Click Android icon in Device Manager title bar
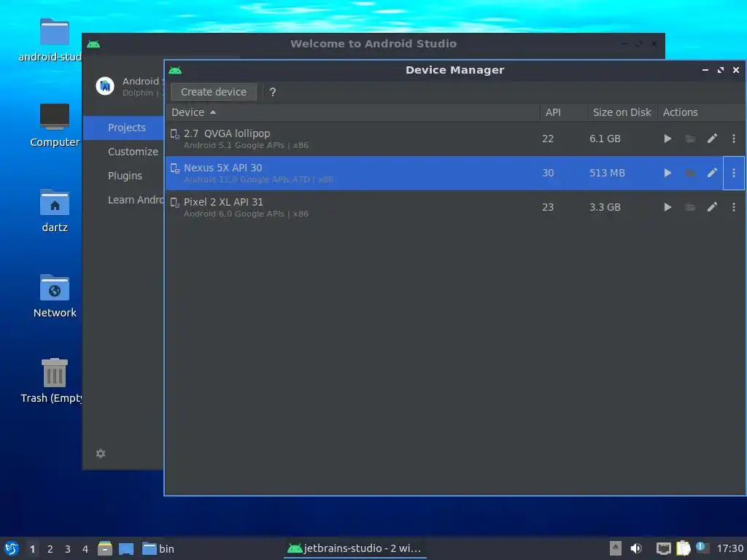747x560 pixels. pos(175,70)
